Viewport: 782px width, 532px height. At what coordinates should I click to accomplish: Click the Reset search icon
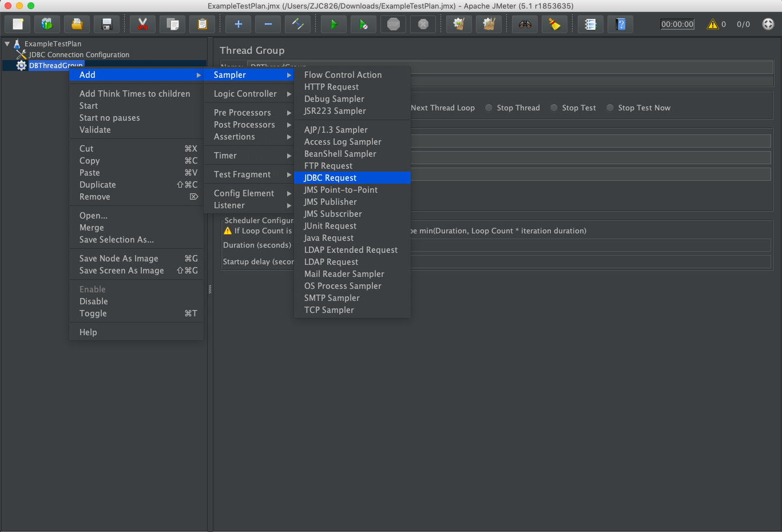[x=555, y=24]
